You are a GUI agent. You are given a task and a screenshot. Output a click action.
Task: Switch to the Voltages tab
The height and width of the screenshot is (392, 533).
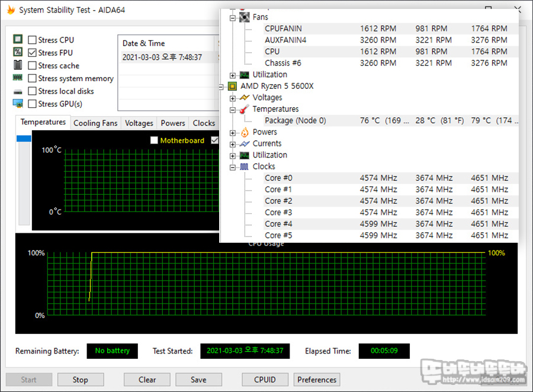coord(139,123)
